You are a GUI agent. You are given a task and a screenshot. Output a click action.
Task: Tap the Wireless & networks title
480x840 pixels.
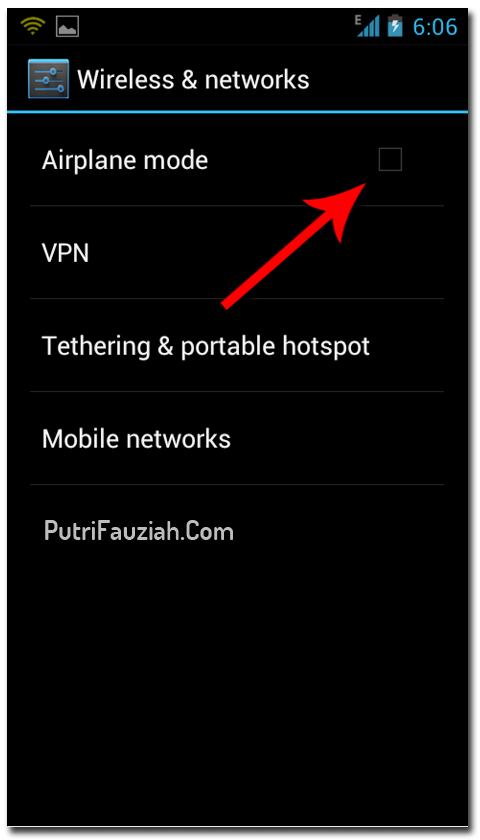click(193, 80)
